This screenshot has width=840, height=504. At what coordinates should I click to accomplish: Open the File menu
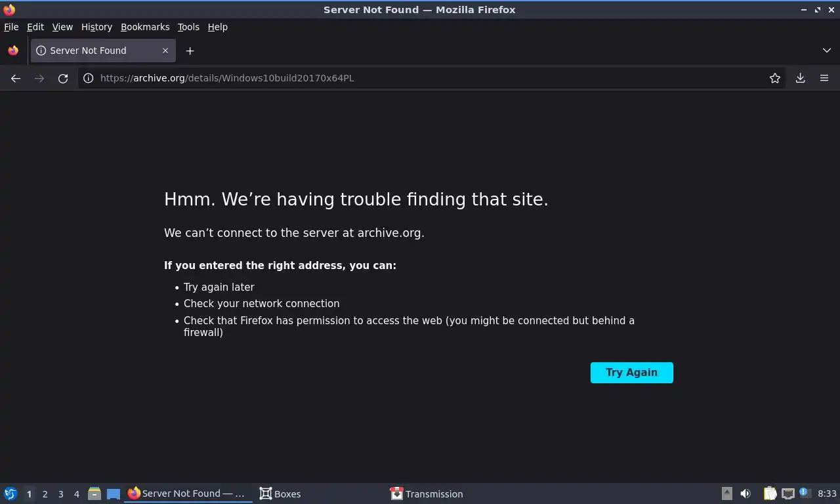coord(11,27)
